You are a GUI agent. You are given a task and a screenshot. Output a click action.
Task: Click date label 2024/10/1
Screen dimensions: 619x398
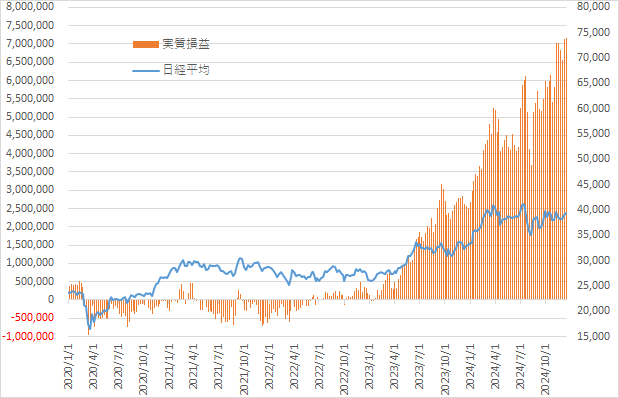click(x=545, y=369)
